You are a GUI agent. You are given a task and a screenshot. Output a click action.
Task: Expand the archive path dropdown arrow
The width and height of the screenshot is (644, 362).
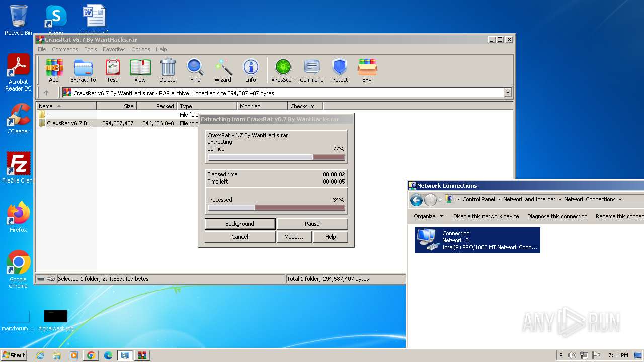(x=508, y=93)
